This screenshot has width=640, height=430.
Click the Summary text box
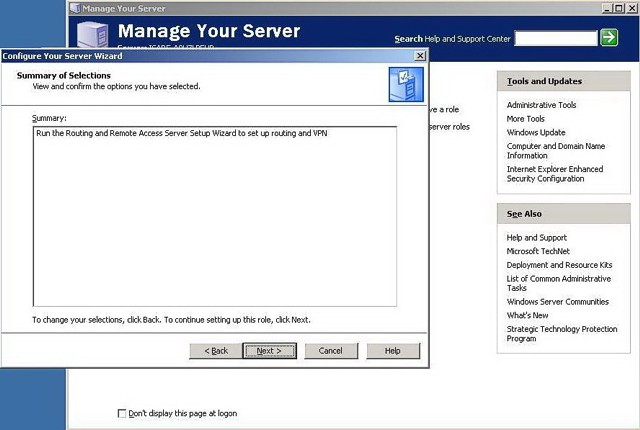(x=215, y=216)
